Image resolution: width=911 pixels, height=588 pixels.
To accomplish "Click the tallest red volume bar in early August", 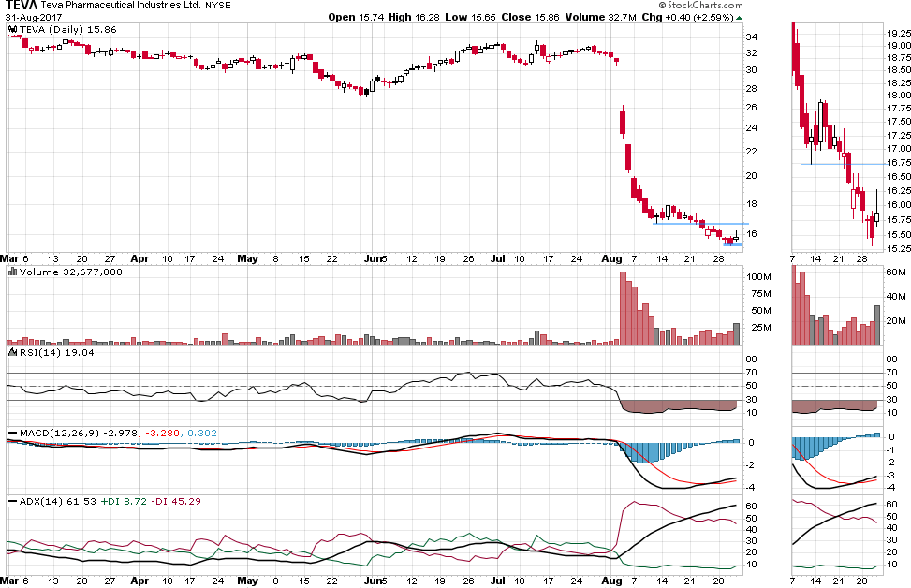I will (x=623, y=309).
